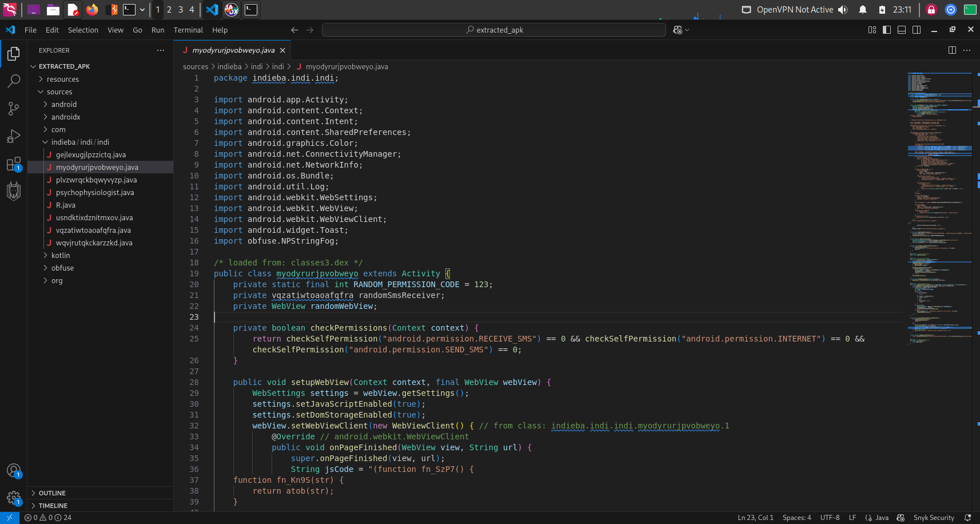Expand resources folder
The image size is (980, 524).
pos(100,79)
